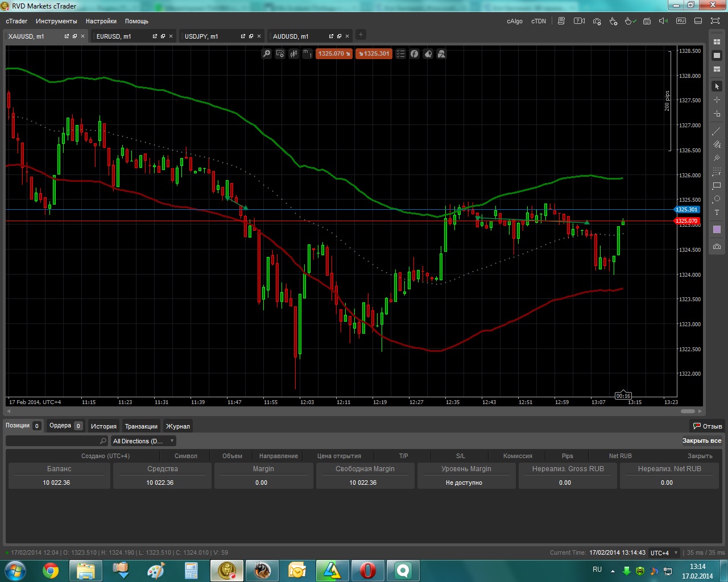Open the Инструменты menu
This screenshot has width=728, height=582.
pyautogui.click(x=56, y=21)
